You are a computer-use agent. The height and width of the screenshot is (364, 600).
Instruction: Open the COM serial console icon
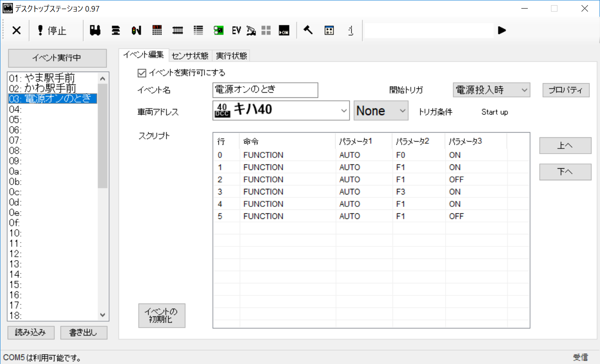pos(284,30)
